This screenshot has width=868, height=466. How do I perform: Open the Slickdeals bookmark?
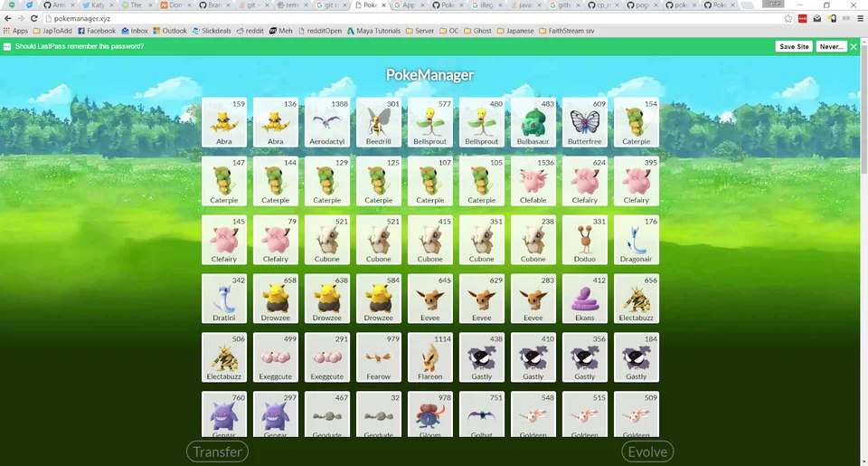point(212,31)
